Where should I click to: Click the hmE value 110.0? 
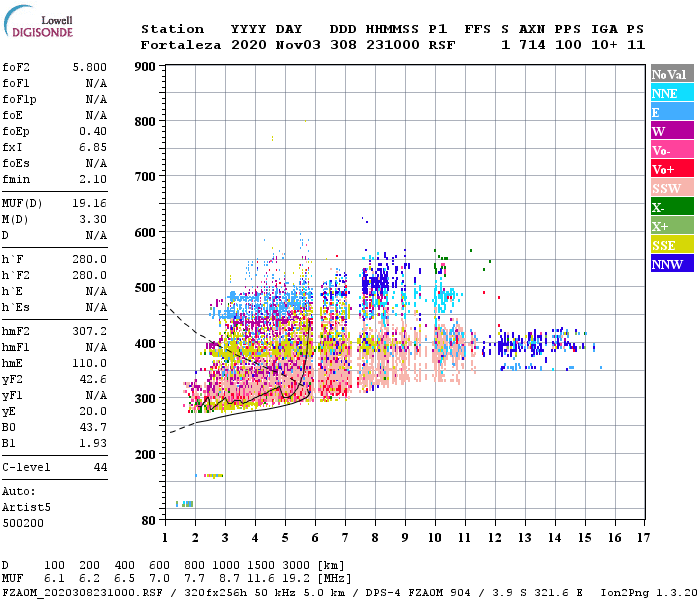89,363
